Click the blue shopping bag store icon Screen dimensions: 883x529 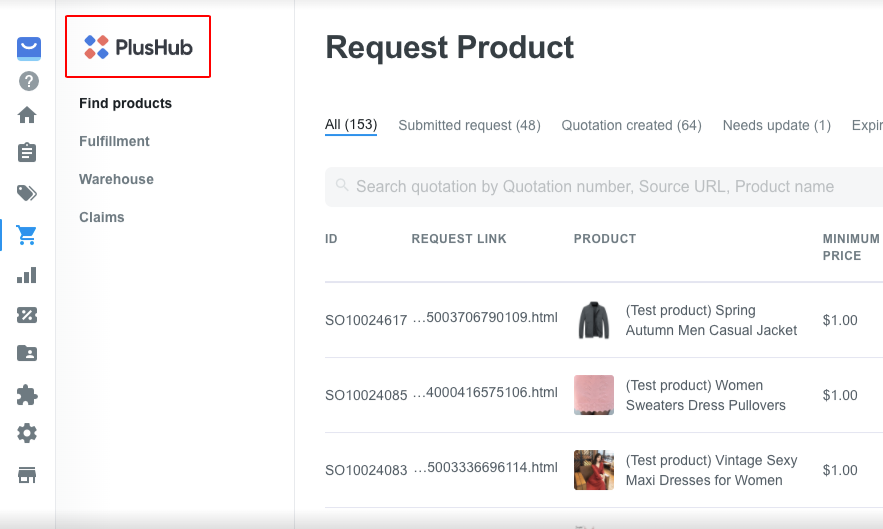pyautogui.click(x=29, y=48)
